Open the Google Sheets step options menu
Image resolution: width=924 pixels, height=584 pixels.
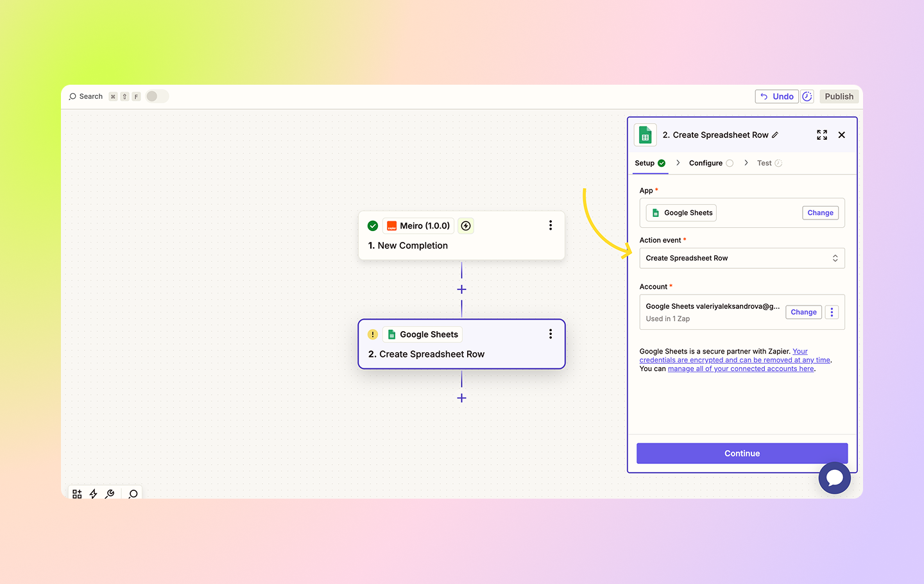(x=551, y=334)
